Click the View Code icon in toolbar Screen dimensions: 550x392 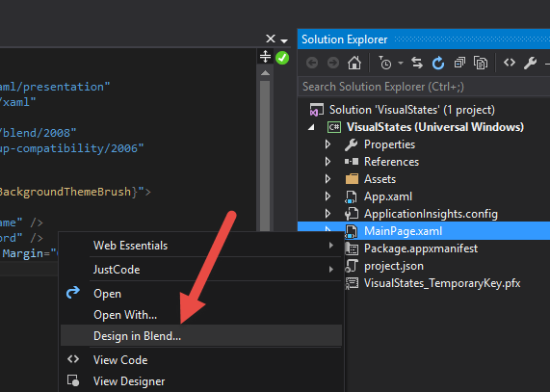point(510,64)
